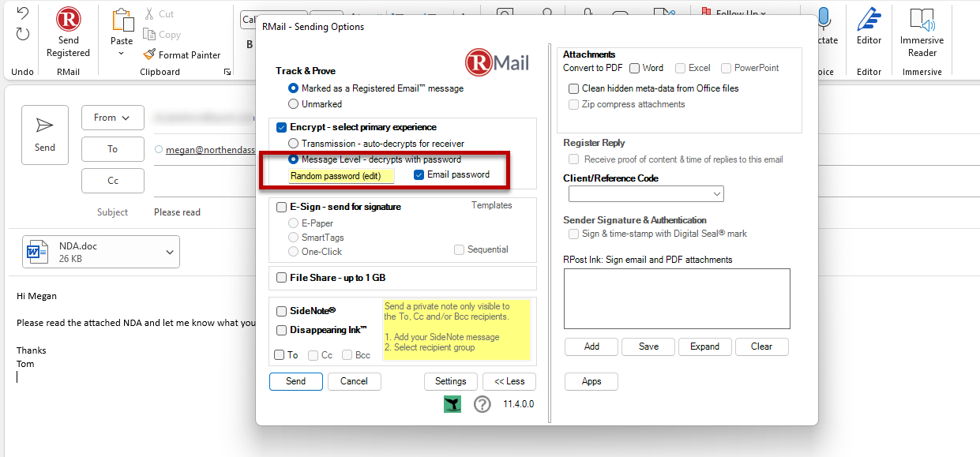Select the Unmarked radio option
This screenshot has width=980, height=457.
(x=294, y=103)
